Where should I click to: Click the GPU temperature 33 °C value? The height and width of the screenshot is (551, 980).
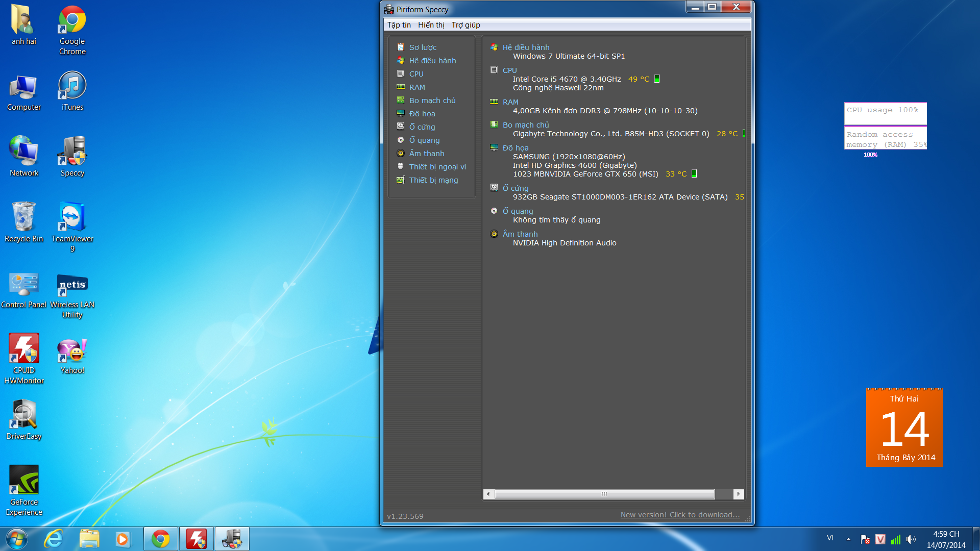click(x=676, y=174)
